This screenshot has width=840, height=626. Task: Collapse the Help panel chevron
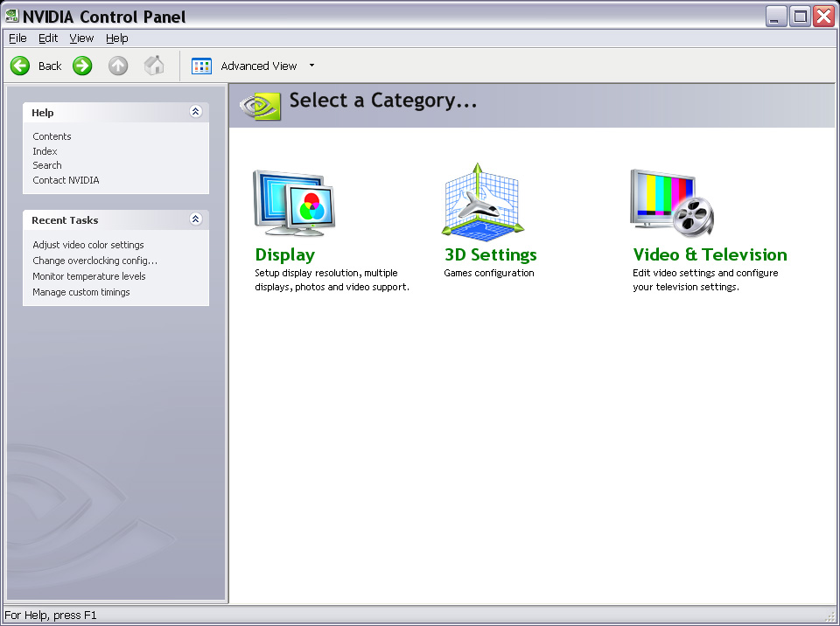[195, 111]
